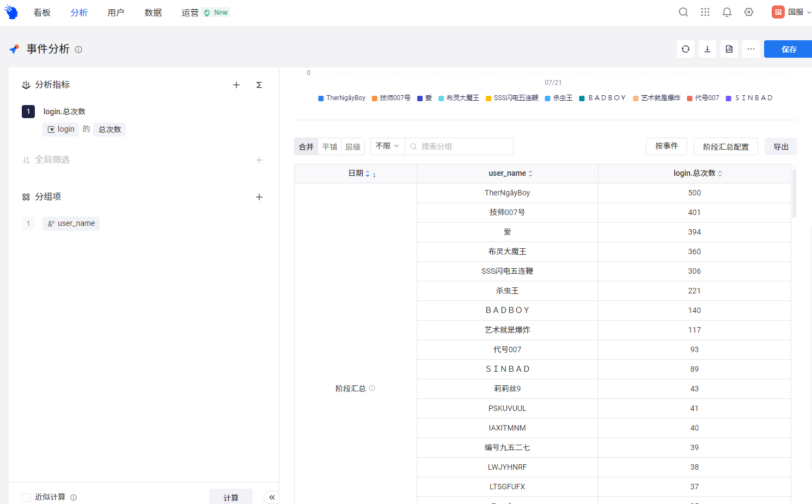
Task: Click the New badge beside 运营
Action: [216, 13]
